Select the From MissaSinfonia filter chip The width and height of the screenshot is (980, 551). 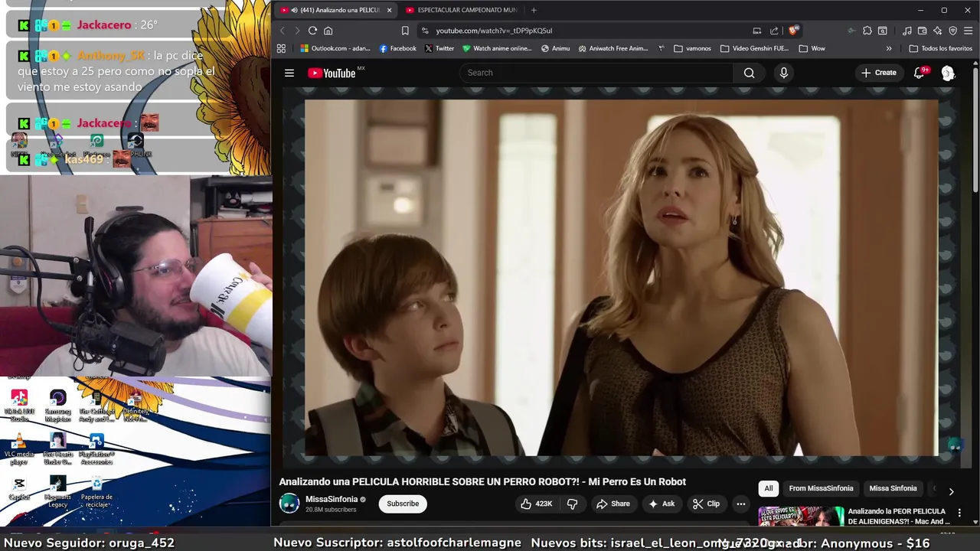[821, 488]
